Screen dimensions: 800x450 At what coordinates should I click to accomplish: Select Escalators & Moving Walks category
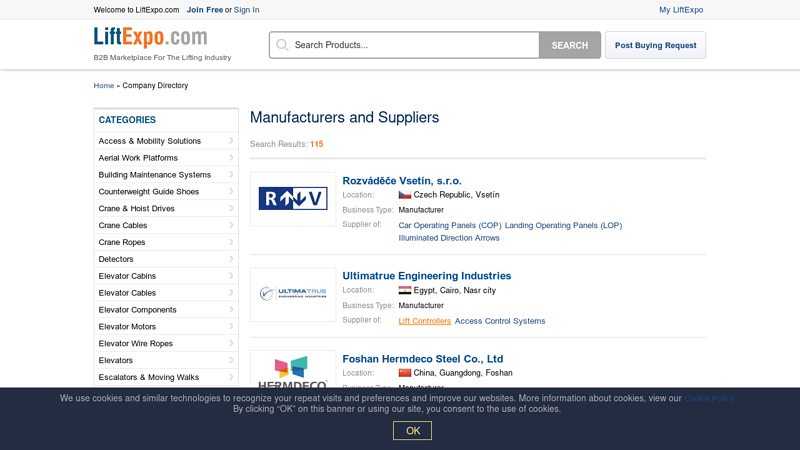[166, 377]
